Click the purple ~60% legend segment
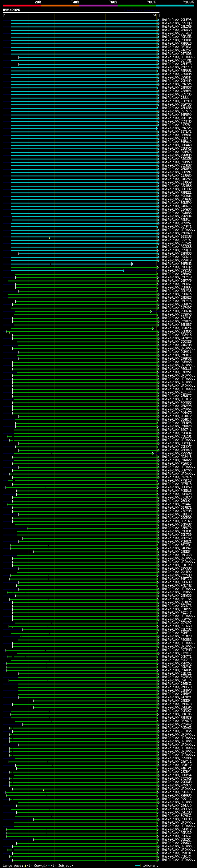The height and width of the screenshot is (868, 197). pyautogui.click(x=99, y=6)
